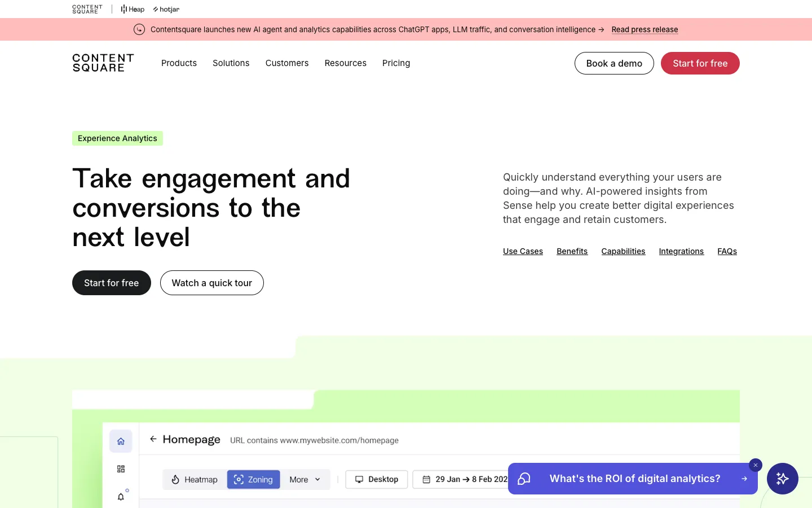The width and height of the screenshot is (812, 508).
Task: Jump to the Benefits section link
Action: pyautogui.click(x=572, y=251)
